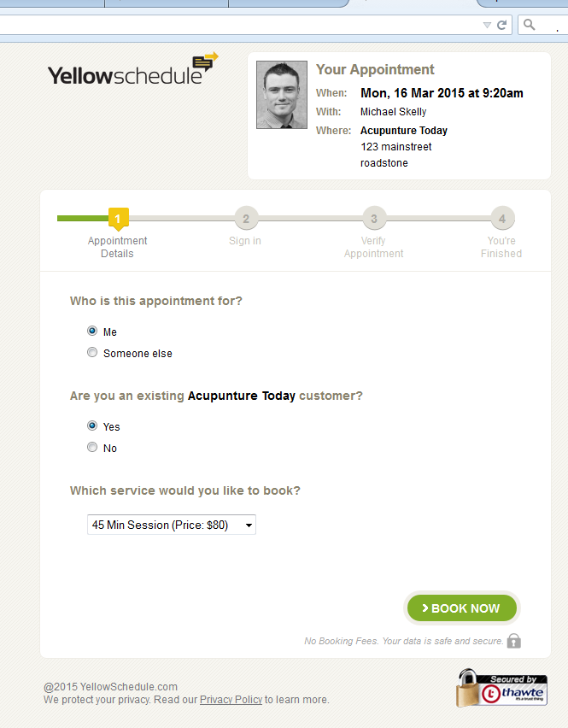568x728 pixels.
Task: Click the padlock icon beside 'safe and secure'
Action: click(514, 640)
